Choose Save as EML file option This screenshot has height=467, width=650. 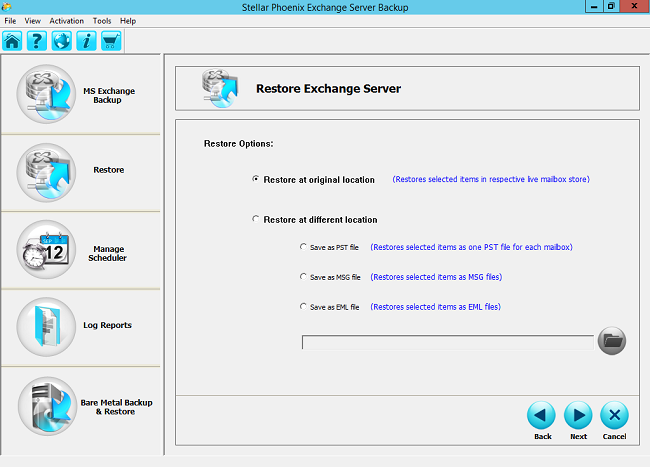[x=303, y=306]
